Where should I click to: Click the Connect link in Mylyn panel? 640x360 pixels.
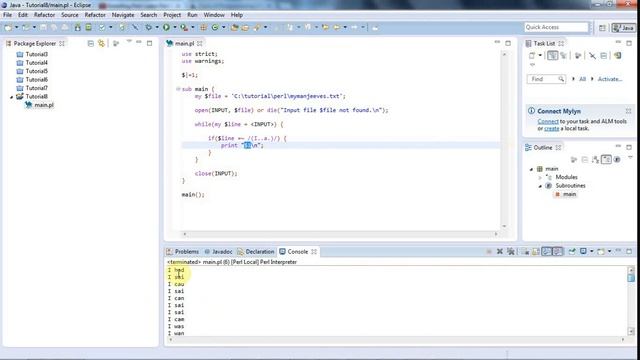[x=548, y=122]
